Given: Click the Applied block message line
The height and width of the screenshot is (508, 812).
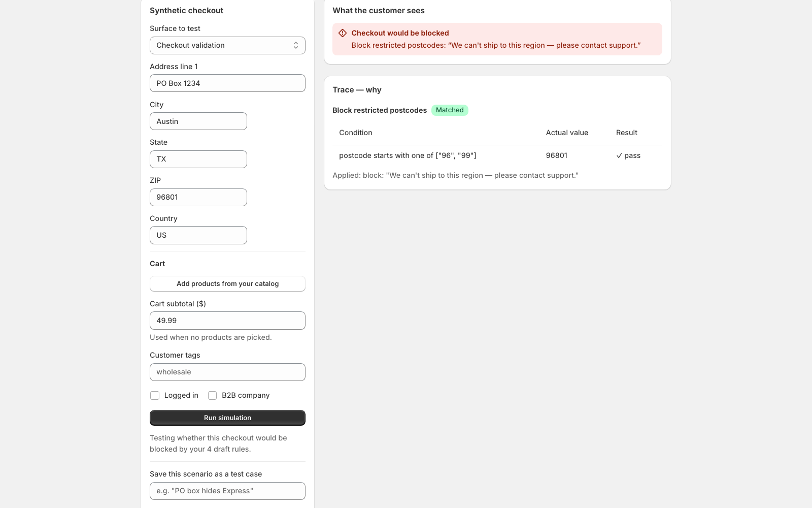Looking at the screenshot, I should point(455,175).
